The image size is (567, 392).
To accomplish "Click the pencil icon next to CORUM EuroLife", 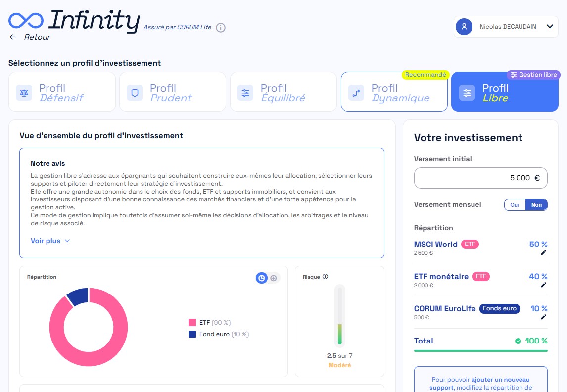I will click(x=543, y=317).
